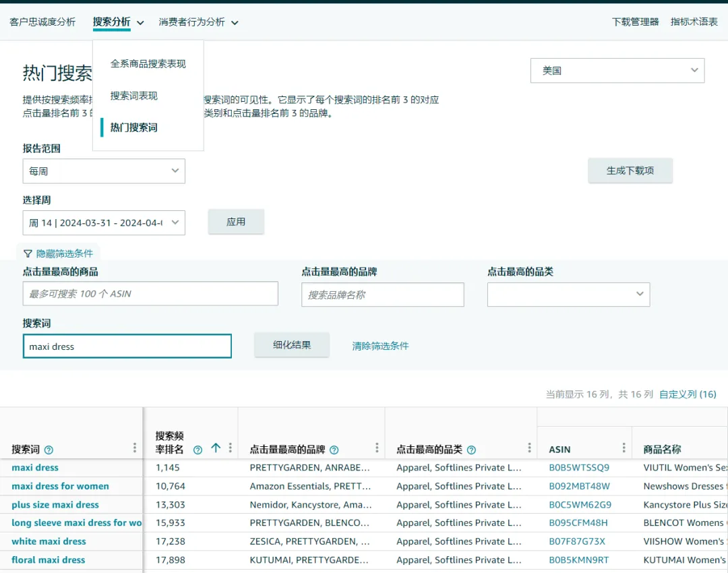
Task: Click the 生成下载项 button
Action: point(630,171)
